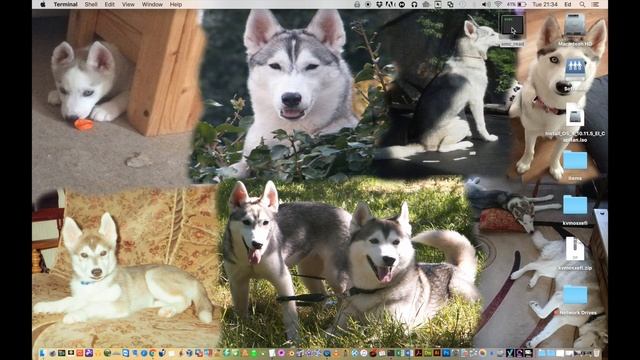Open the View menu
The width and height of the screenshot is (640, 360).
(128, 4)
